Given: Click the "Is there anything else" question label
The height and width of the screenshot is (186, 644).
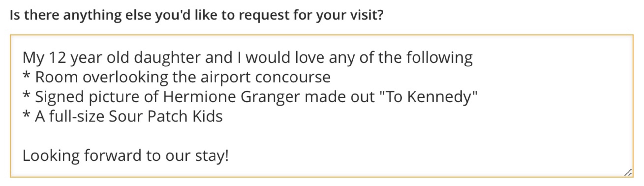Looking at the screenshot, I should tap(196, 15).
